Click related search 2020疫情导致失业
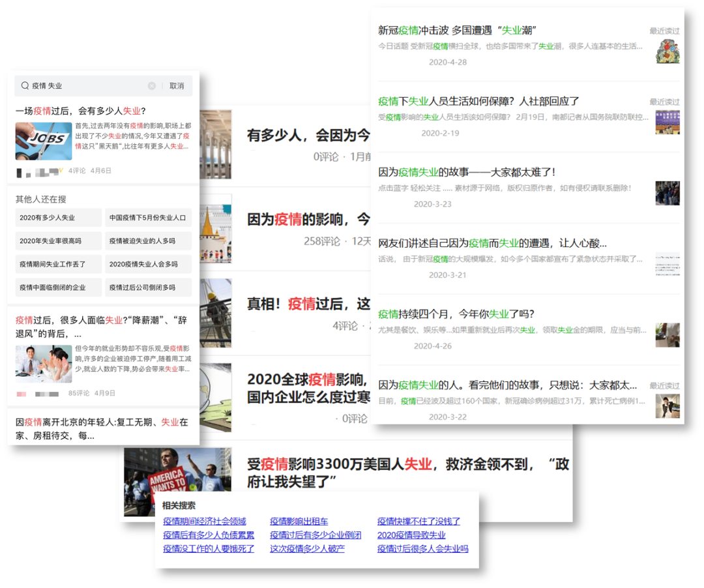The height and width of the screenshot is (588, 704). tap(411, 535)
